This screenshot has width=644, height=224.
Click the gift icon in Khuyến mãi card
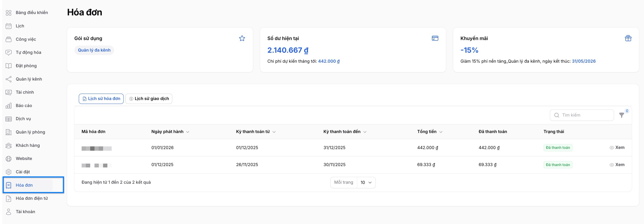tap(628, 38)
